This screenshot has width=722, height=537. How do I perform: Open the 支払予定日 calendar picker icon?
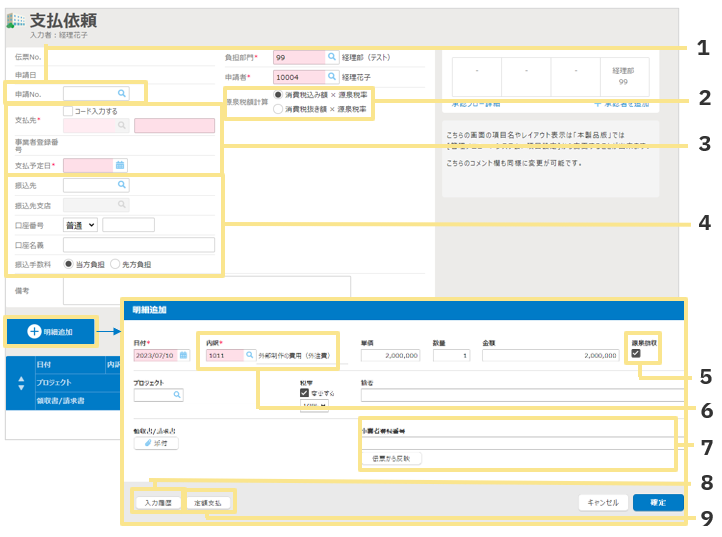120,165
